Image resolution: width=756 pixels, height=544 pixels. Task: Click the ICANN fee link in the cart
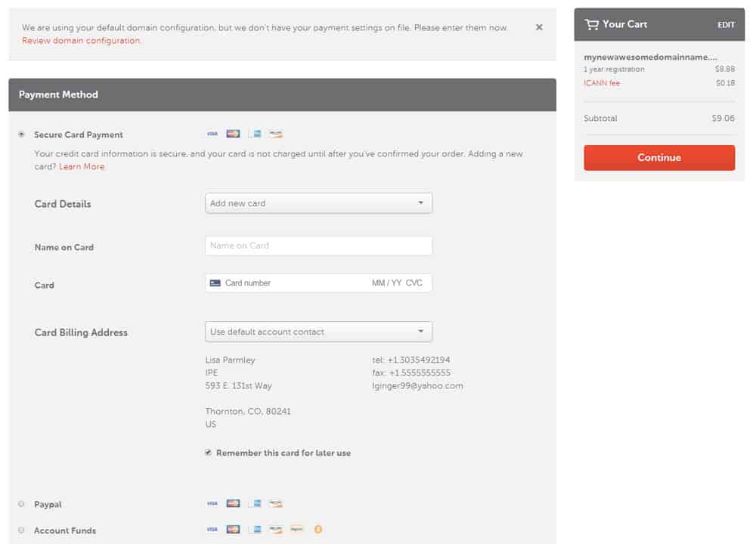(x=602, y=83)
